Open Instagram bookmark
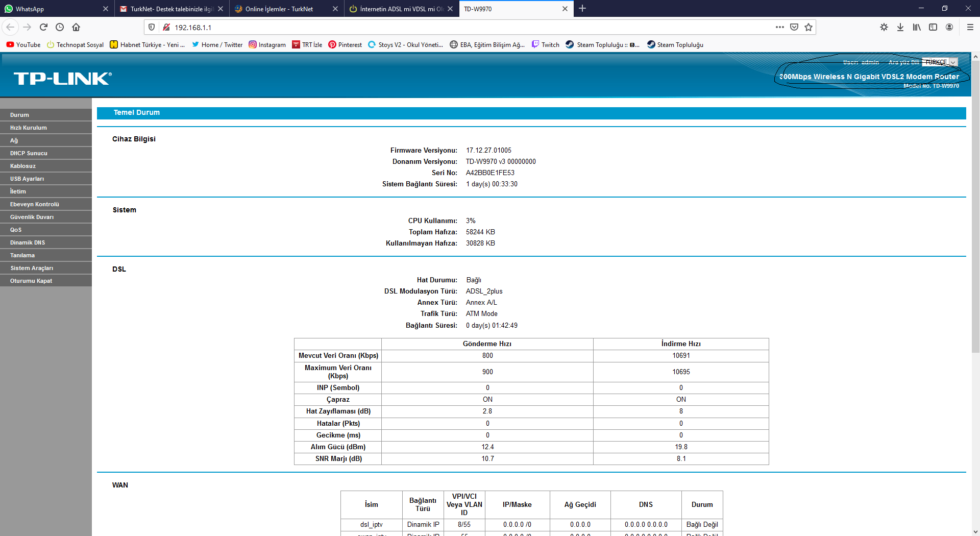The width and height of the screenshot is (980, 536). [x=267, y=44]
